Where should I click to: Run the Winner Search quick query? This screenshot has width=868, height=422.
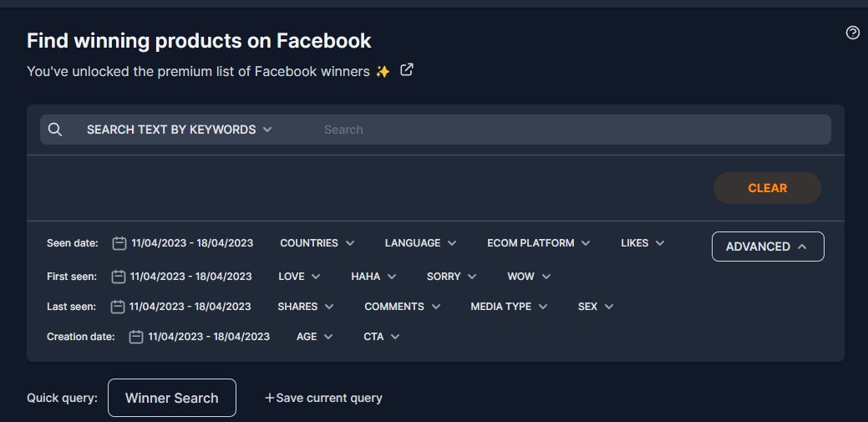click(172, 398)
